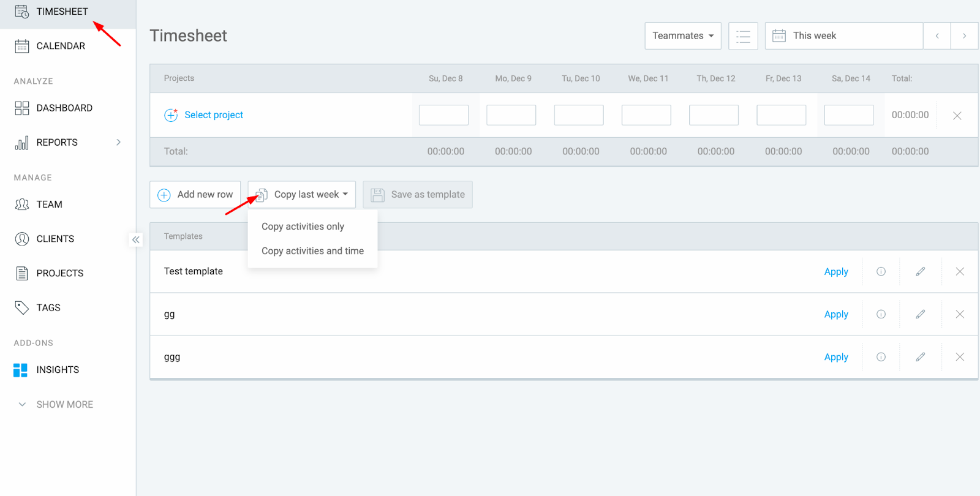
Task: Open the Timesheet sidebar icon
Action: pyautogui.click(x=22, y=12)
